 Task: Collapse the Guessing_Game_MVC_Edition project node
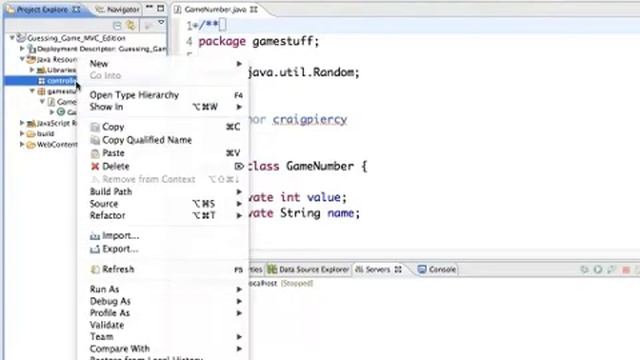[12, 38]
